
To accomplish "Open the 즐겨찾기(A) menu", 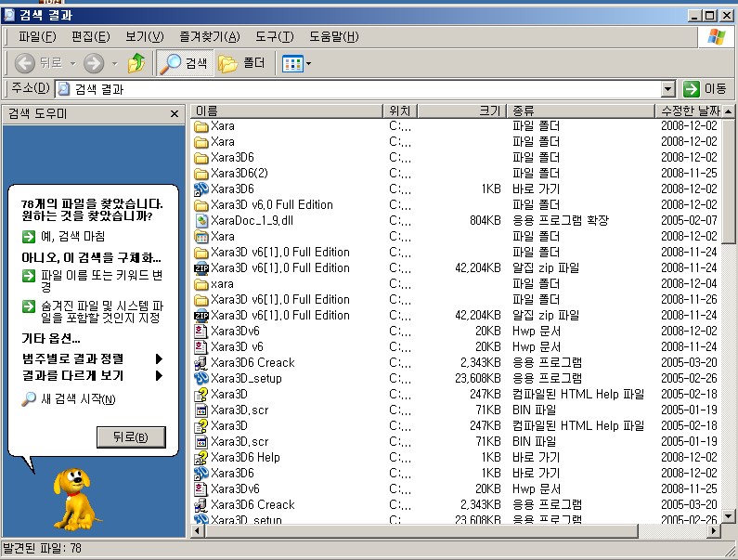I will pos(210,37).
